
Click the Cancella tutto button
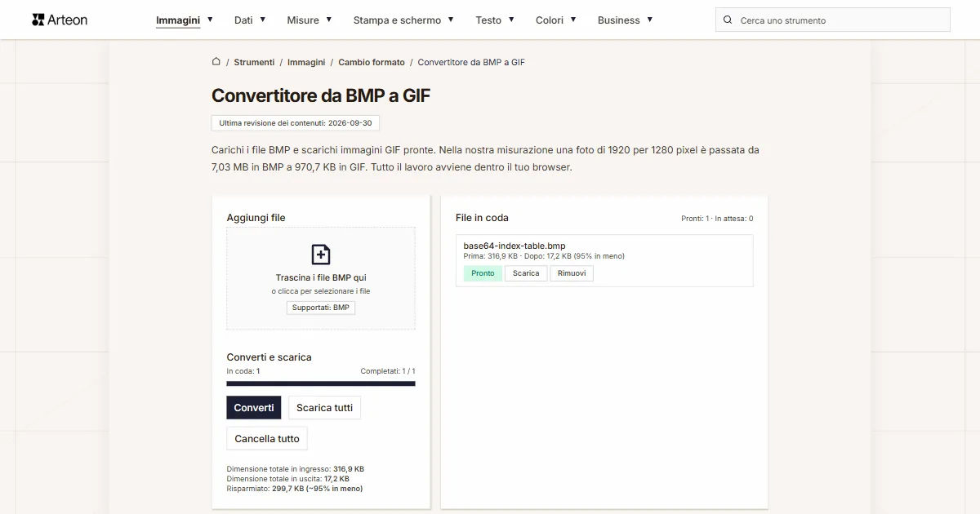267,438
